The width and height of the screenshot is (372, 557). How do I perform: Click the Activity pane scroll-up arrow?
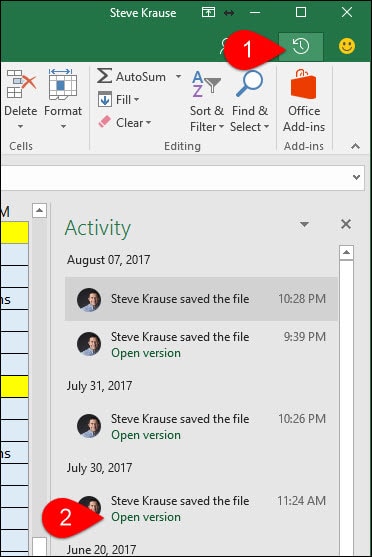coord(346,253)
